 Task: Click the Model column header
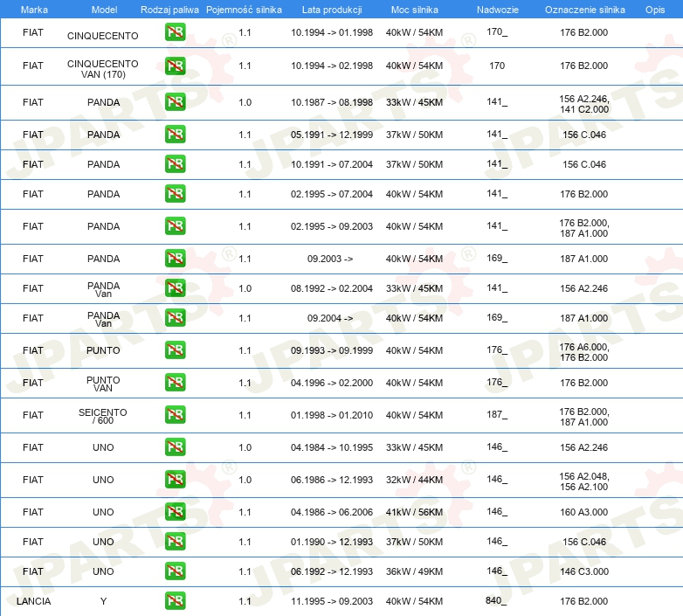click(x=104, y=10)
